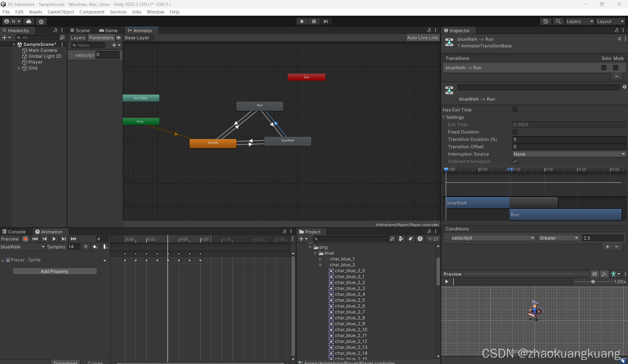Click the Add Property button

(x=55, y=271)
